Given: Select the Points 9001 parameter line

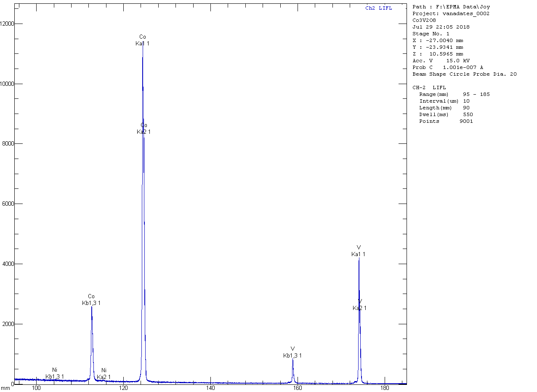Looking at the screenshot, I should [446, 121].
